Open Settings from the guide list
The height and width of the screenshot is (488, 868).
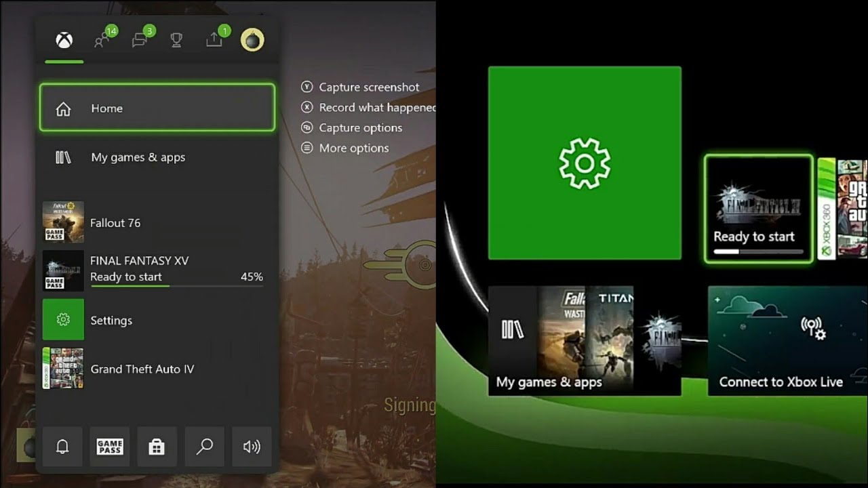coord(157,320)
